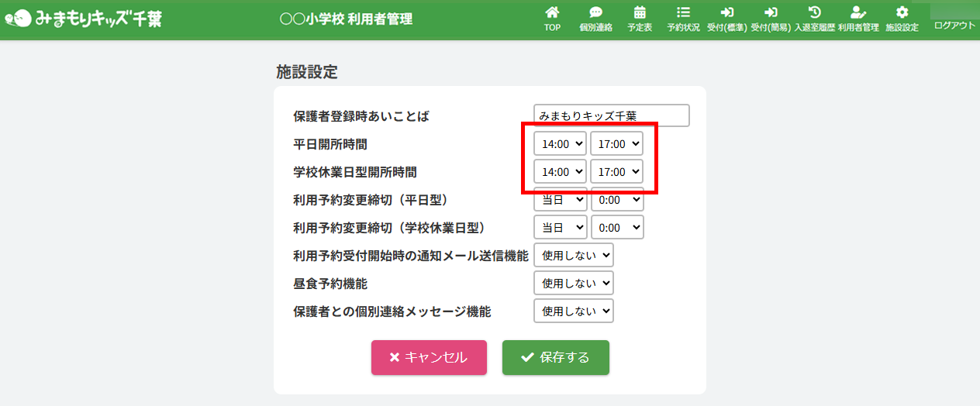Click the 保護者登録時あいことば text field
The image size is (980, 406).
pos(611,116)
